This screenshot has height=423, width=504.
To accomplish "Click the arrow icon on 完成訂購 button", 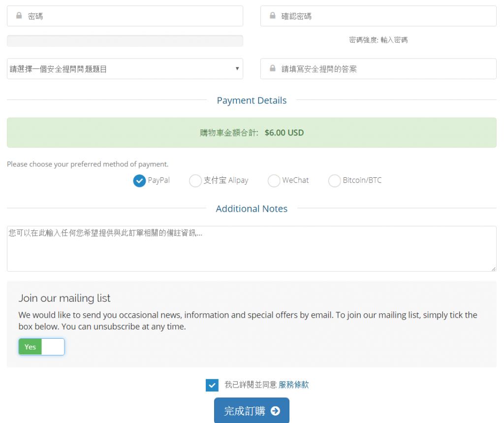I will pyautogui.click(x=275, y=411).
